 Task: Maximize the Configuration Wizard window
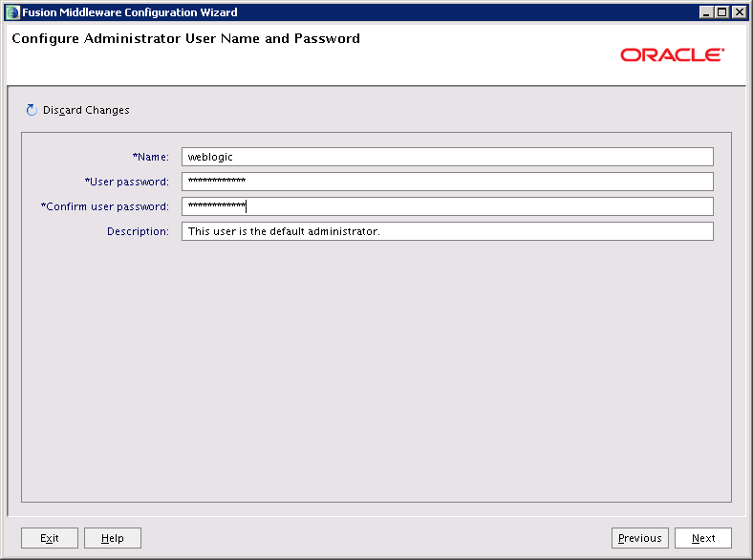point(722,12)
